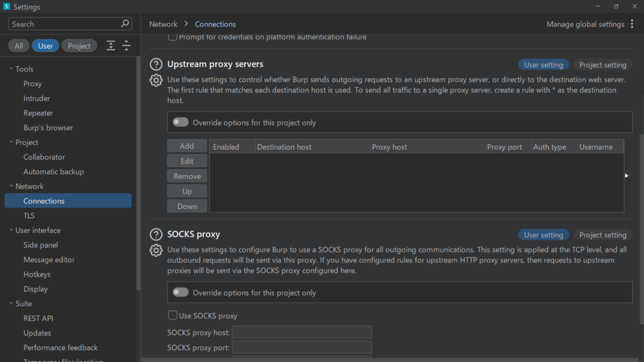644x362 pixels.
Task: Click the Network breadcrumb
Action: coord(163,24)
